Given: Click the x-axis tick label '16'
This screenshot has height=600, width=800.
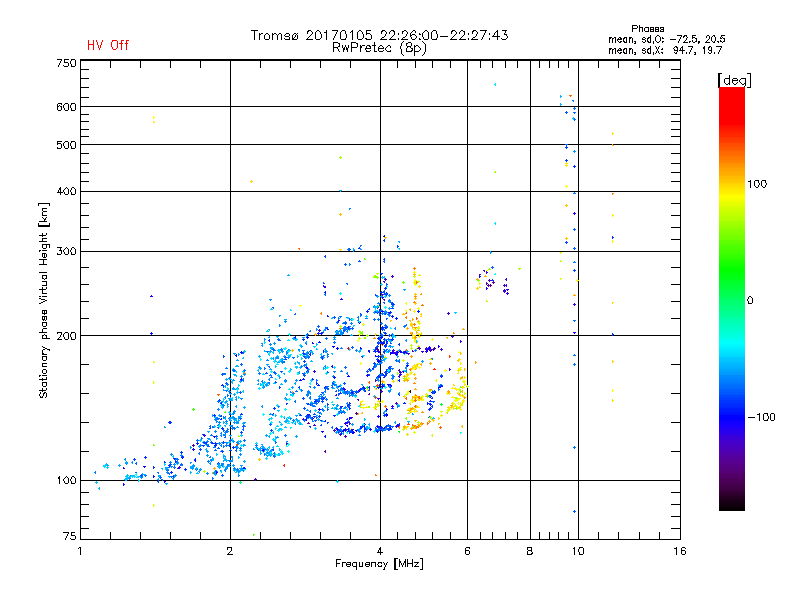Looking at the screenshot, I should click(680, 551).
